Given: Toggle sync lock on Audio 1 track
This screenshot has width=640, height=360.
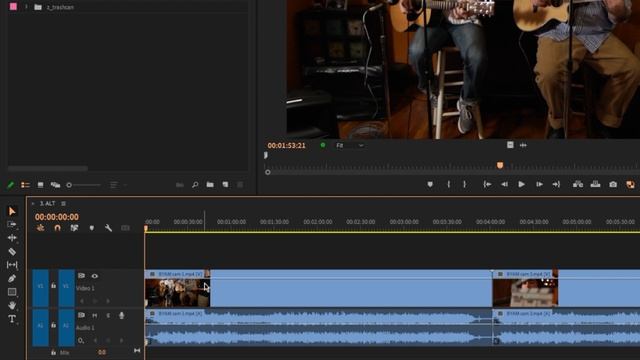Looking at the screenshot, I should pos(81,316).
